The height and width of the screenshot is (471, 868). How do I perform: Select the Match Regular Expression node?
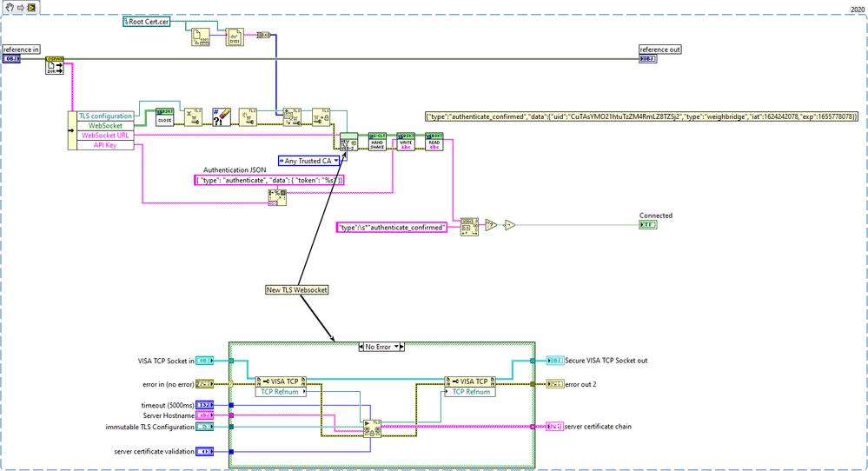click(469, 227)
